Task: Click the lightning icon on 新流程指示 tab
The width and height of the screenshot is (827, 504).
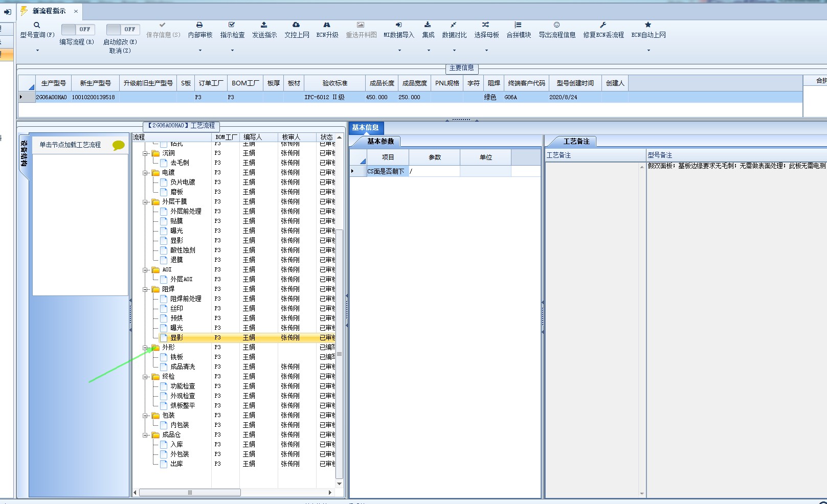Action: click(24, 11)
